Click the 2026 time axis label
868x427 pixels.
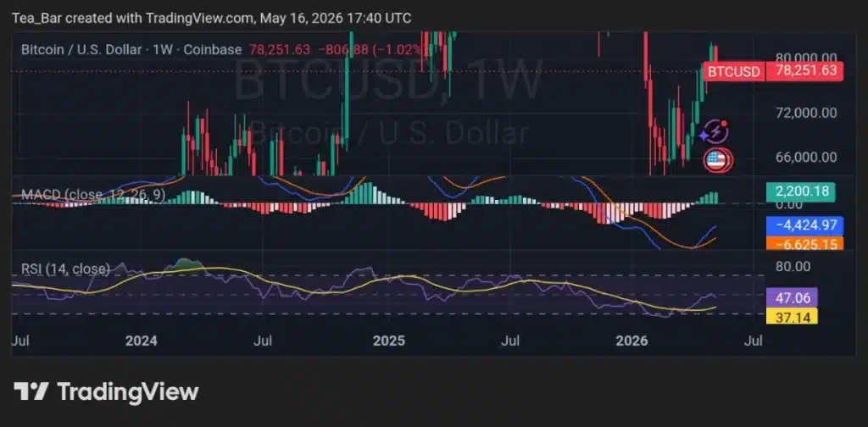point(632,341)
